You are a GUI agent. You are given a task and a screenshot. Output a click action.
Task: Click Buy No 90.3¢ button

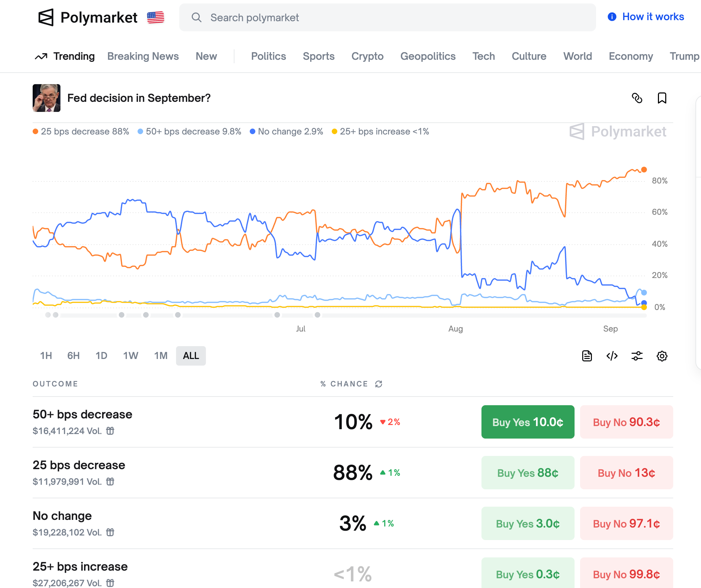(627, 422)
